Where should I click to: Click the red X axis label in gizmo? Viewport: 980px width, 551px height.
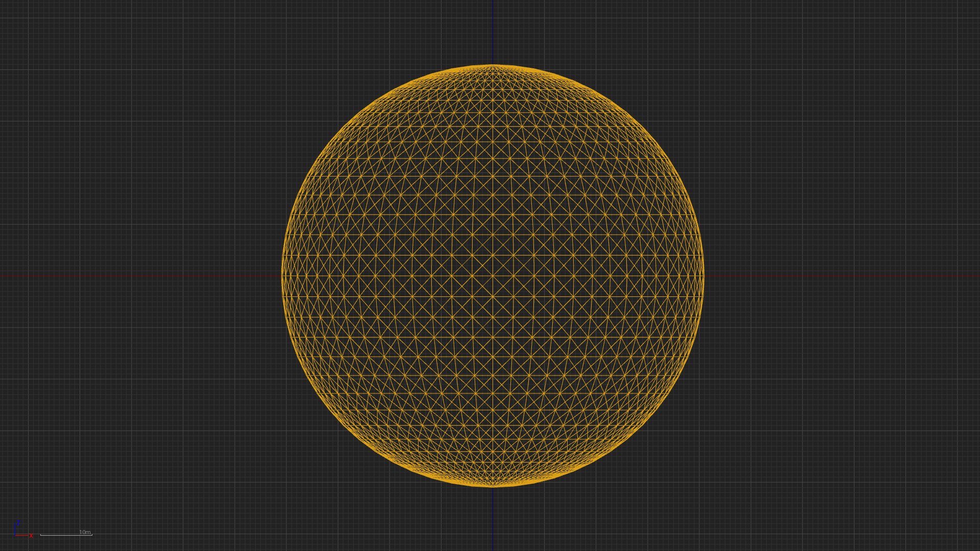[x=31, y=536]
